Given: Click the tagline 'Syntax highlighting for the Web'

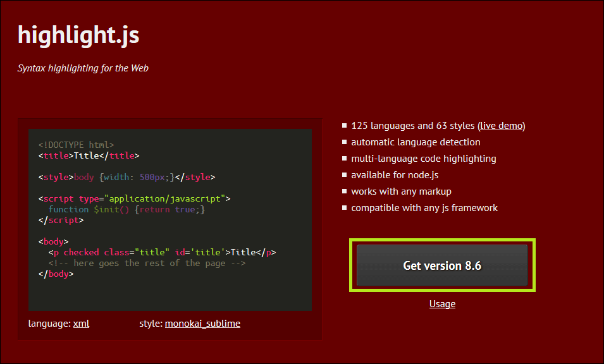Looking at the screenshot, I should 83,68.
